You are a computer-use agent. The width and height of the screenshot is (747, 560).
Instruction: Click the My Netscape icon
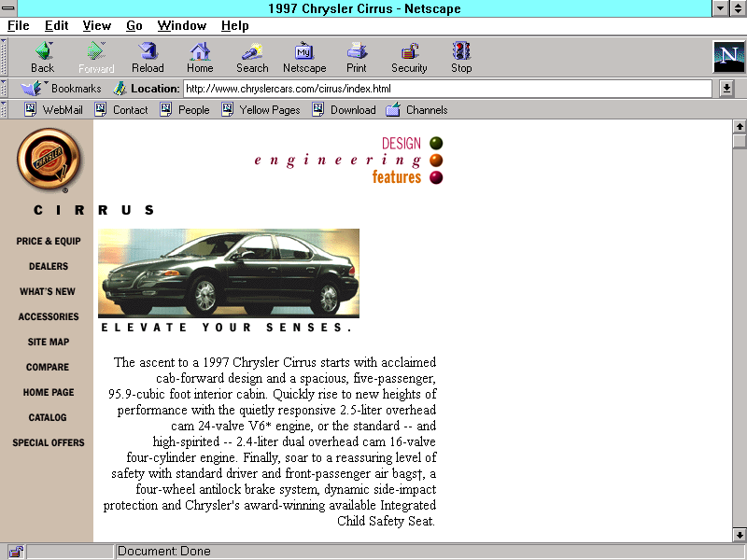[304, 57]
